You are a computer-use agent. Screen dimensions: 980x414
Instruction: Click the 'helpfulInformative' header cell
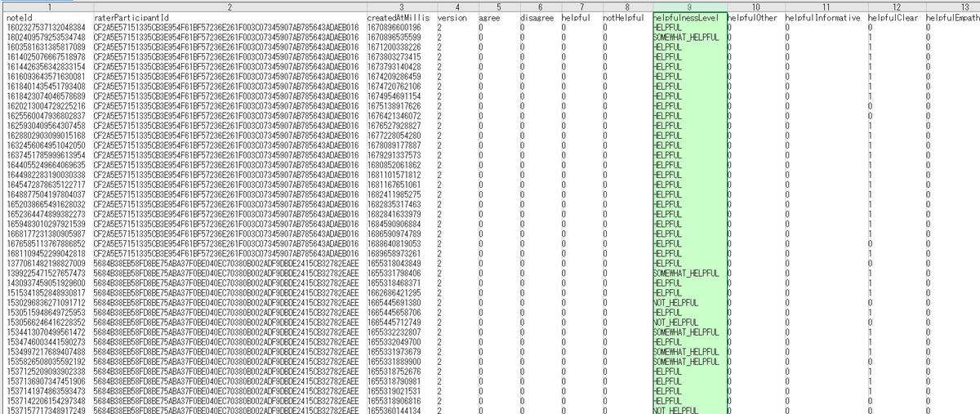tap(825, 17)
